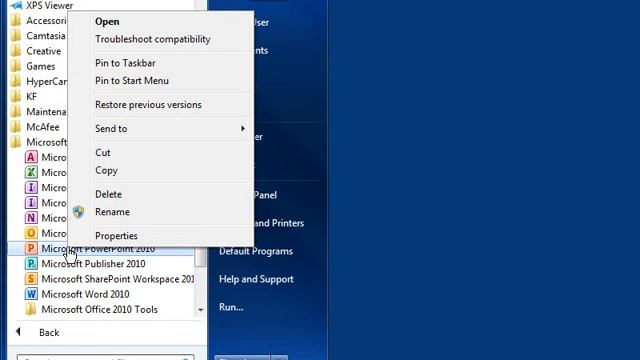Select Rename from the context menu
This screenshot has height=360, width=640.
(x=112, y=212)
